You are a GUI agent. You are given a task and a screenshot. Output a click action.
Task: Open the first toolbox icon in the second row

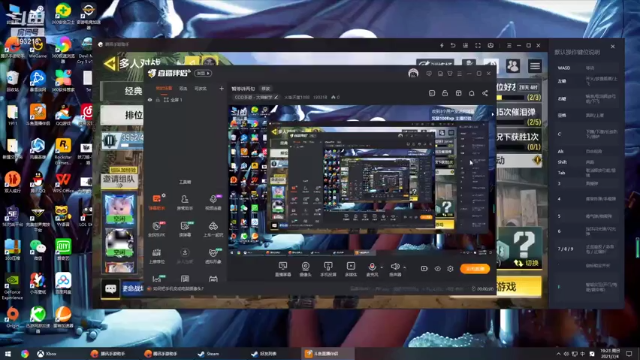coord(157,229)
